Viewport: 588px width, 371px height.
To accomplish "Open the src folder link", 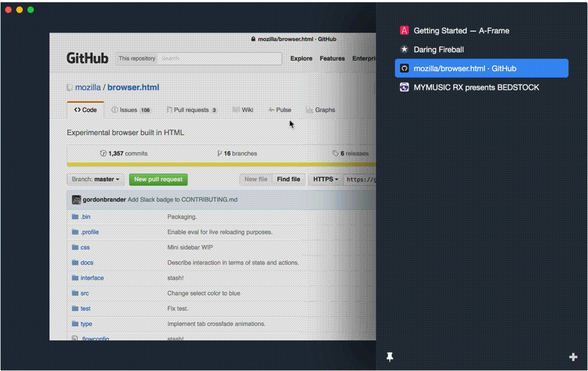I will coord(85,293).
